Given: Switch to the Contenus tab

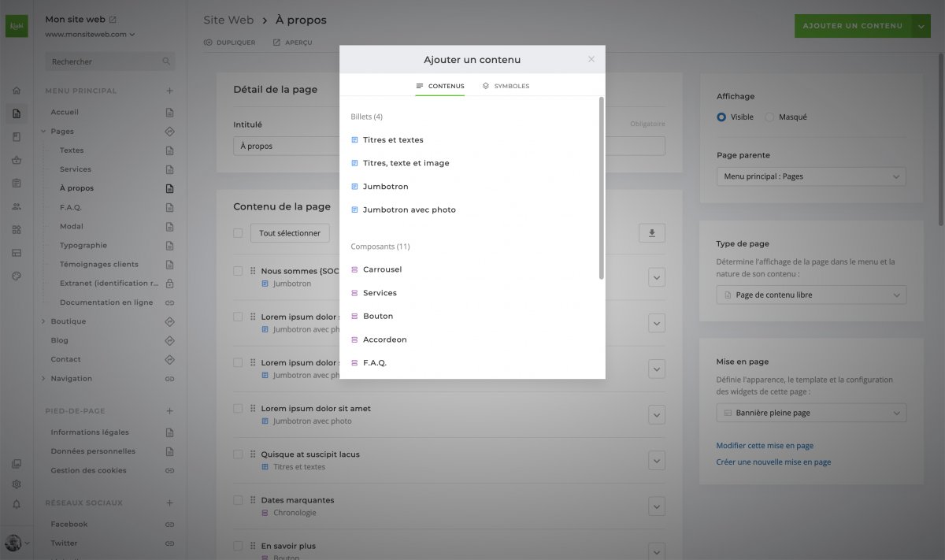Looking at the screenshot, I should [440, 86].
